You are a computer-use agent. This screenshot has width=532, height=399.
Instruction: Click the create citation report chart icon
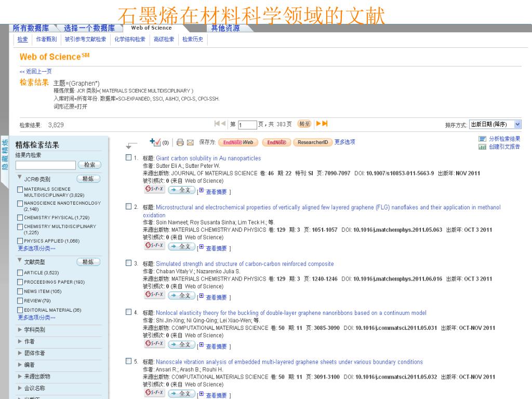tap(482, 147)
